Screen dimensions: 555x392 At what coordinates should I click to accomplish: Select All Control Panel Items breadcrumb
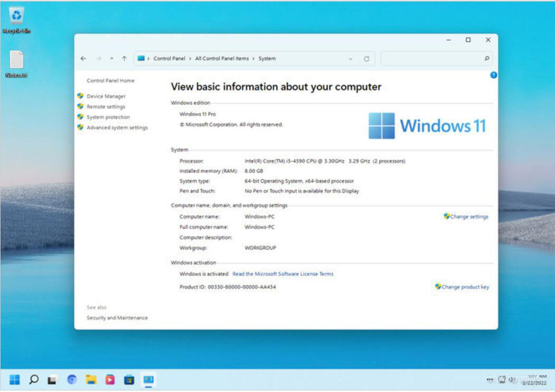(x=222, y=59)
